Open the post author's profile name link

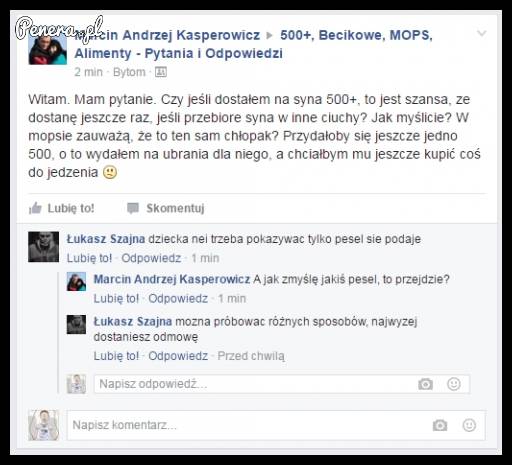167,35
